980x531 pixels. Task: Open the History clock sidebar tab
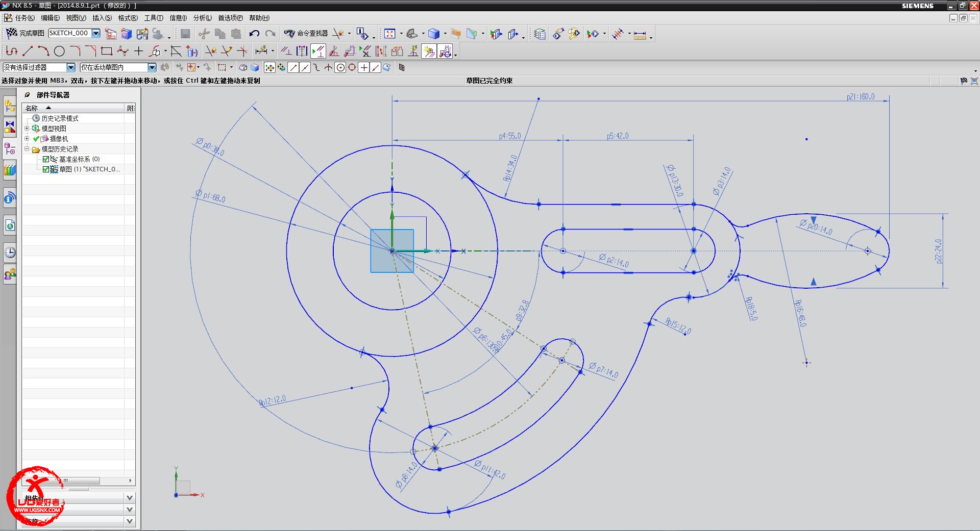[x=10, y=252]
